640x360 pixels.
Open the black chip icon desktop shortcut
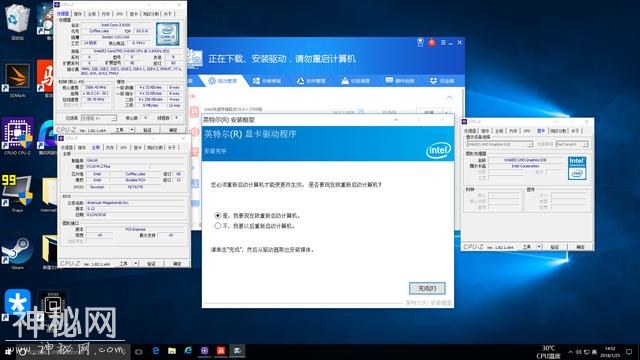pyautogui.click(x=52, y=304)
